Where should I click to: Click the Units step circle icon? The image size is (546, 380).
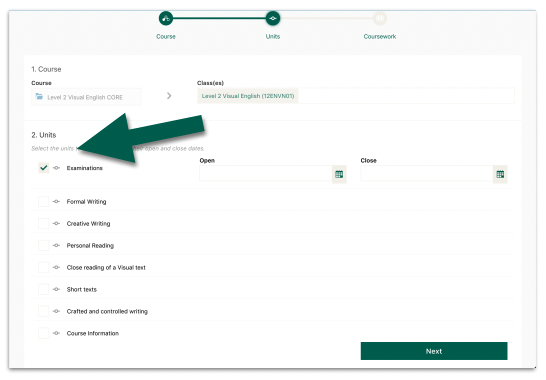point(273,18)
